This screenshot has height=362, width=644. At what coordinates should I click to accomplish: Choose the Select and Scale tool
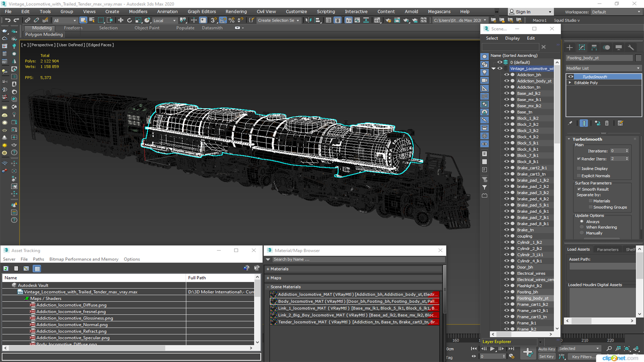[138, 20]
